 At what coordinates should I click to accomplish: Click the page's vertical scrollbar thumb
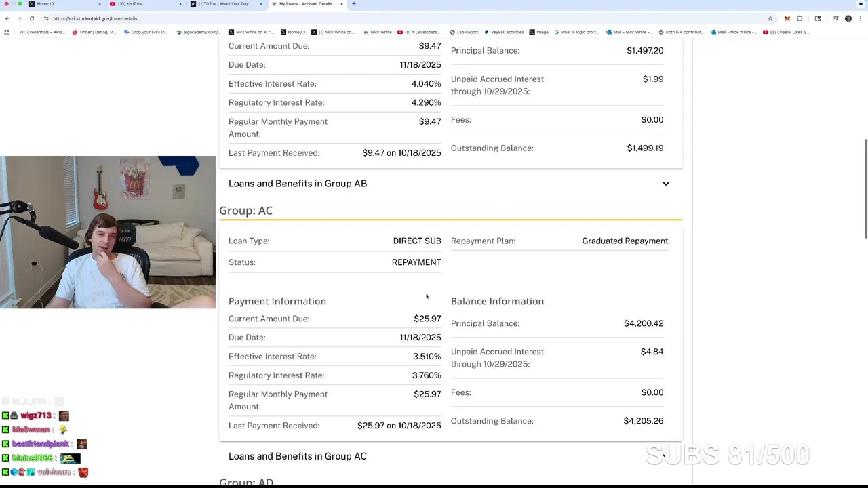[865, 188]
